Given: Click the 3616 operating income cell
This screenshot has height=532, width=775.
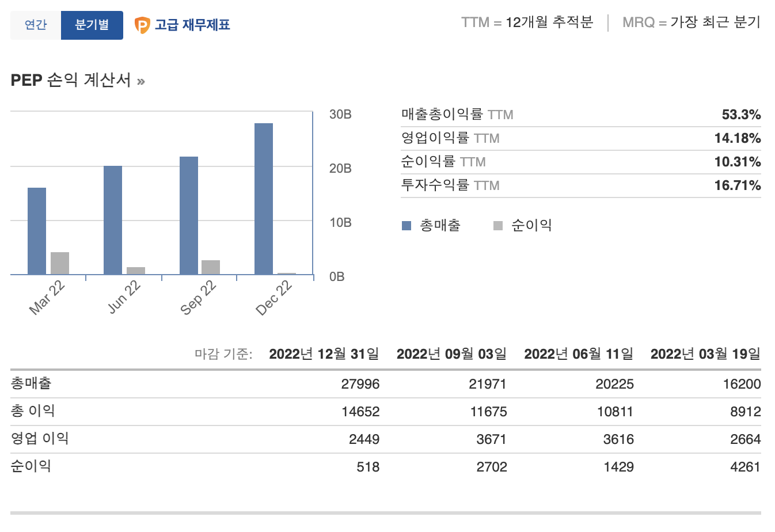Looking at the screenshot, I should [618, 439].
